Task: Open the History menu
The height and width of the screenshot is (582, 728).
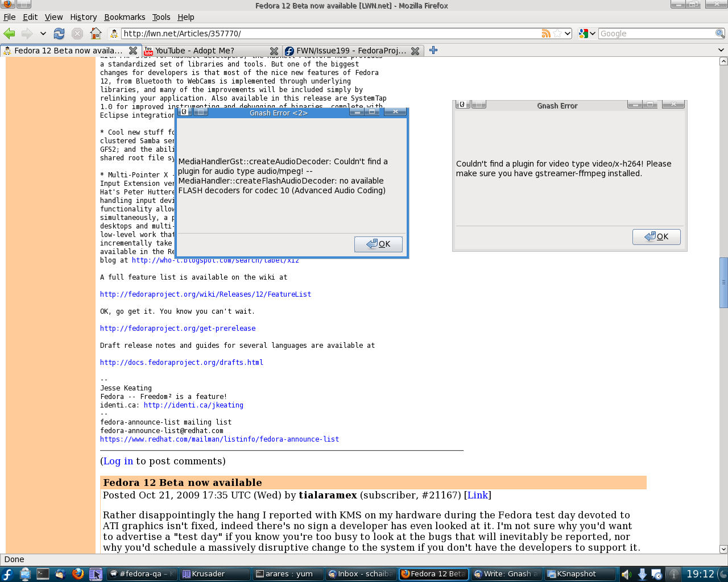Action: pyautogui.click(x=84, y=17)
